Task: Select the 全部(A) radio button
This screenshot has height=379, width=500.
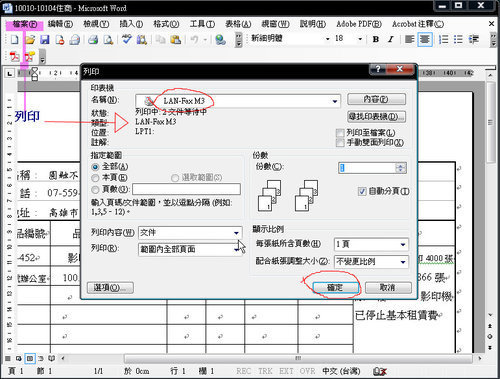Action: coord(95,167)
